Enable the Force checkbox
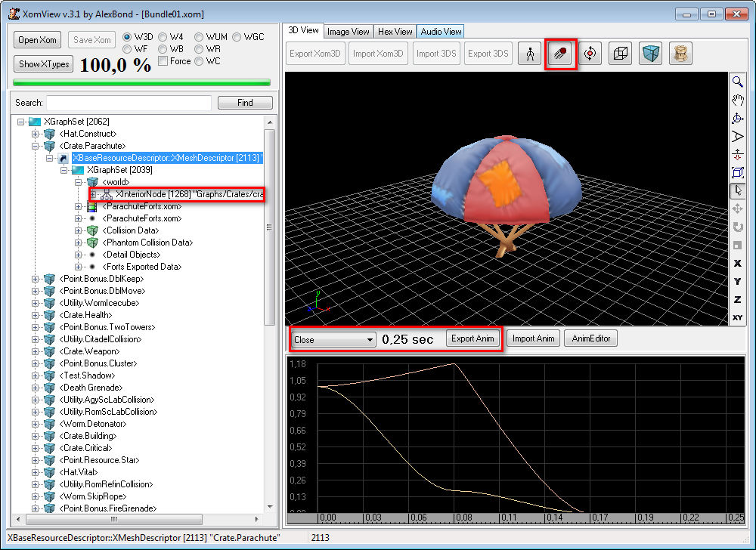 coord(163,61)
